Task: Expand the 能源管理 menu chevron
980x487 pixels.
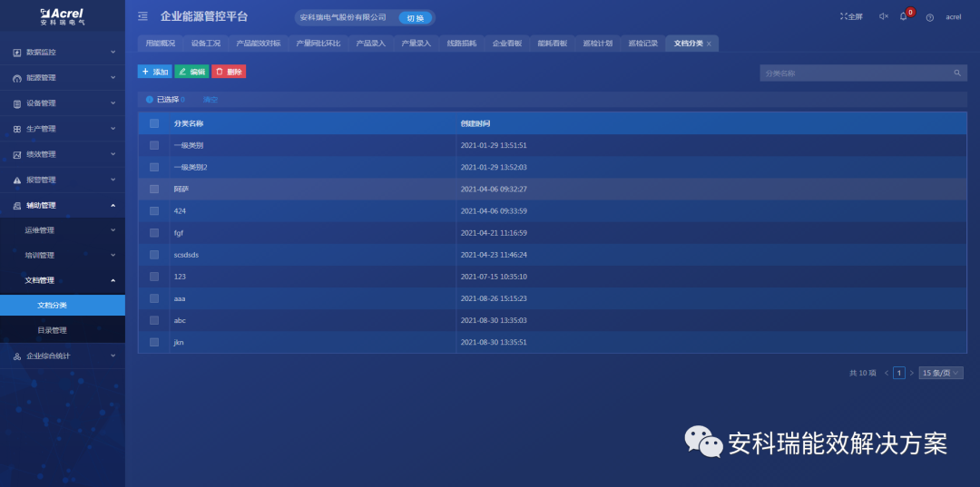Action: tap(113, 77)
